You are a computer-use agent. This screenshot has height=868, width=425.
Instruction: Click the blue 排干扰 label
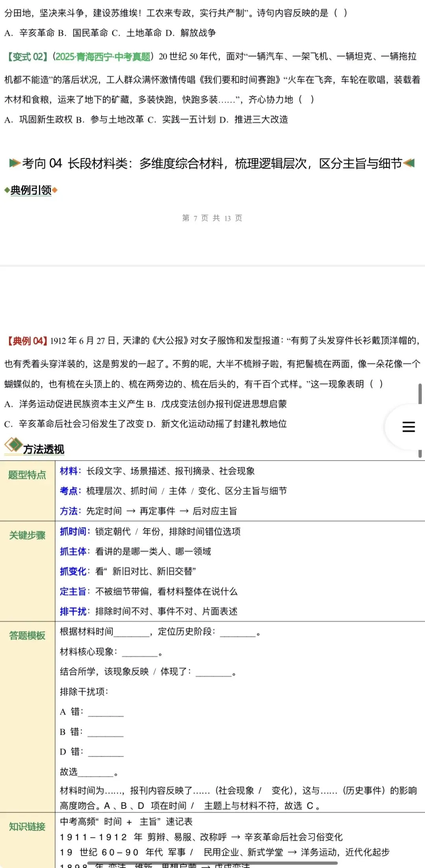coord(73,611)
